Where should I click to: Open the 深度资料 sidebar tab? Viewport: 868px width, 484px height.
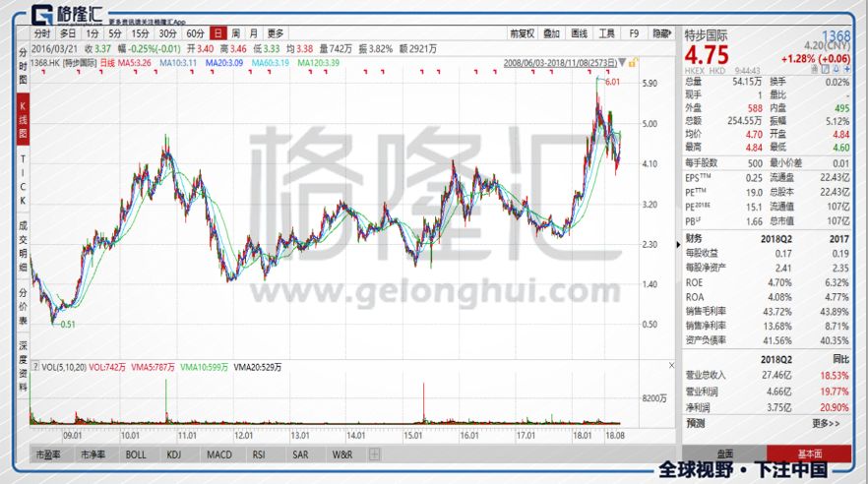pyautogui.click(x=23, y=366)
